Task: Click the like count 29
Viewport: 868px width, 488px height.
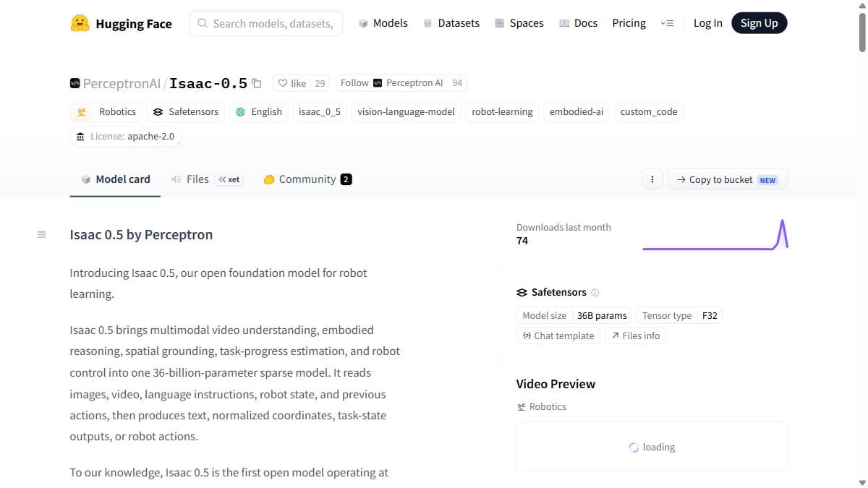Action: tap(320, 83)
